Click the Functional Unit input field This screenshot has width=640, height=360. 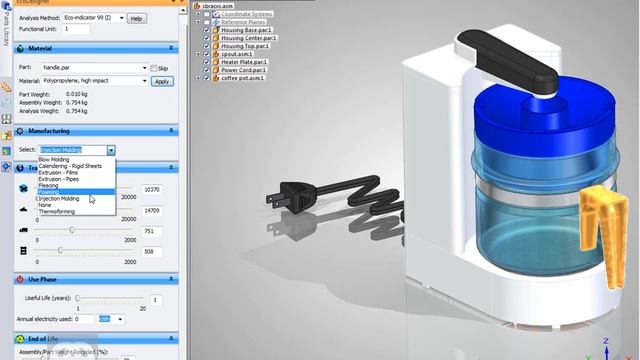tap(76, 29)
